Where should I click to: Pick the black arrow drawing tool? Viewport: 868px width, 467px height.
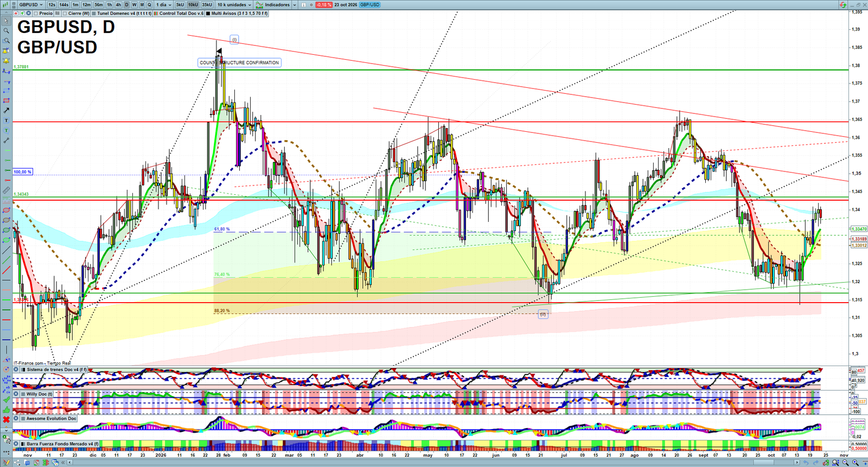click(x=6, y=111)
